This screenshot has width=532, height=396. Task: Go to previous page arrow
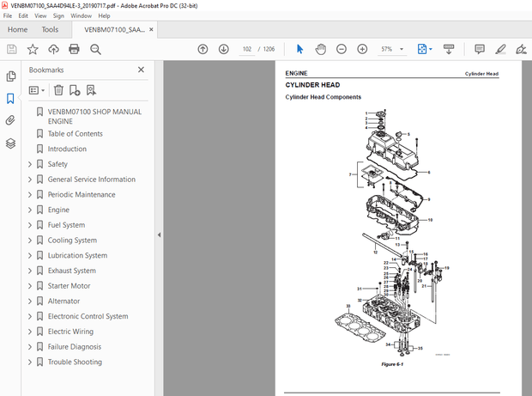tap(203, 49)
